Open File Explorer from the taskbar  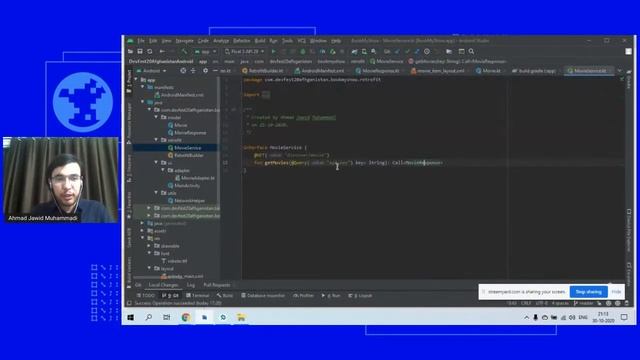pos(241,317)
